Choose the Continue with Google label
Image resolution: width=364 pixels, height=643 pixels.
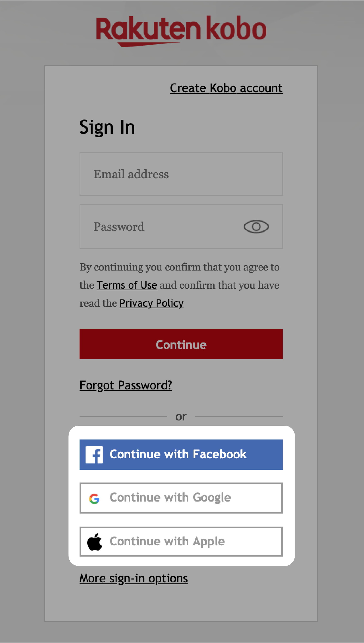click(170, 498)
